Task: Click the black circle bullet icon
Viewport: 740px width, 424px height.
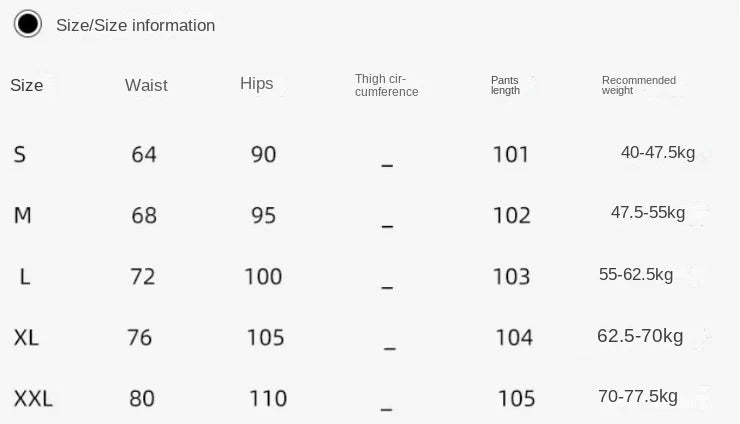Action: tap(27, 24)
